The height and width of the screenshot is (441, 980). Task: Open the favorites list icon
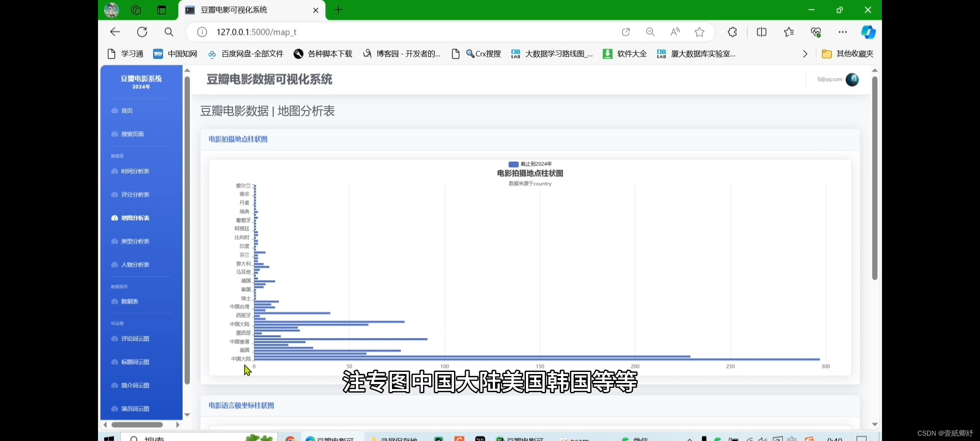pyautogui.click(x=789, y=32)
